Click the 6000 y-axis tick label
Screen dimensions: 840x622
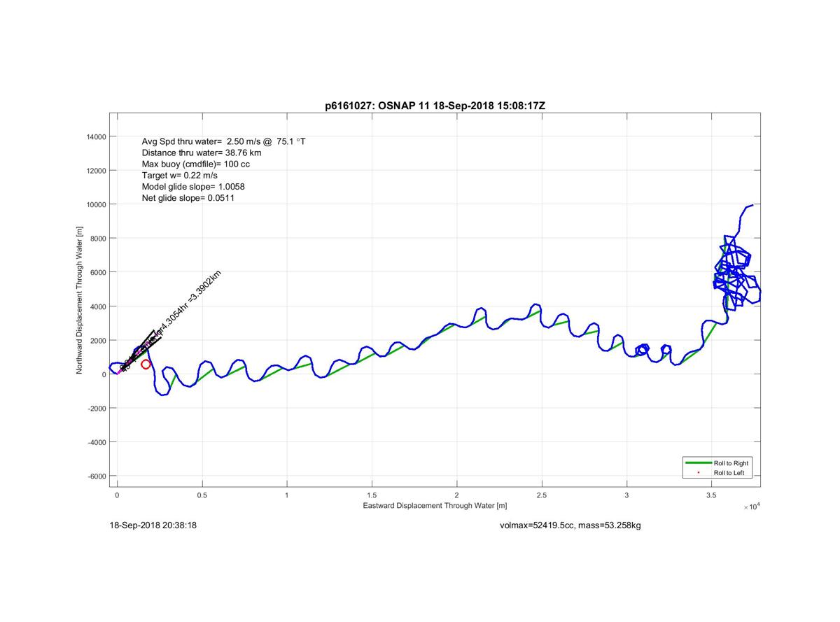99,273
